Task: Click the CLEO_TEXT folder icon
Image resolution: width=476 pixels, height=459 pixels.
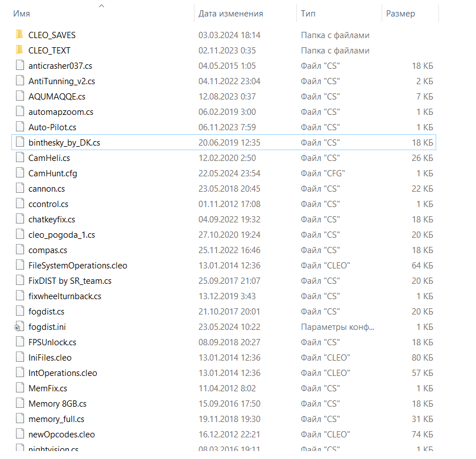Action: (x=19, y=50)
